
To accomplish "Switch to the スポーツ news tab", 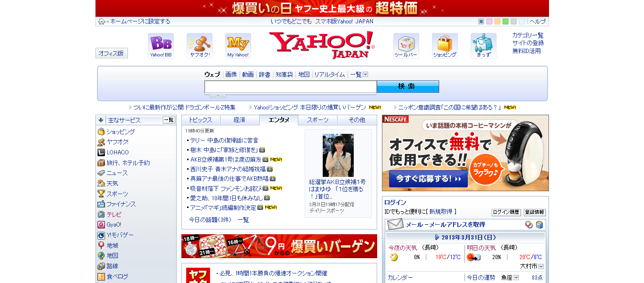I will point(318,120).
